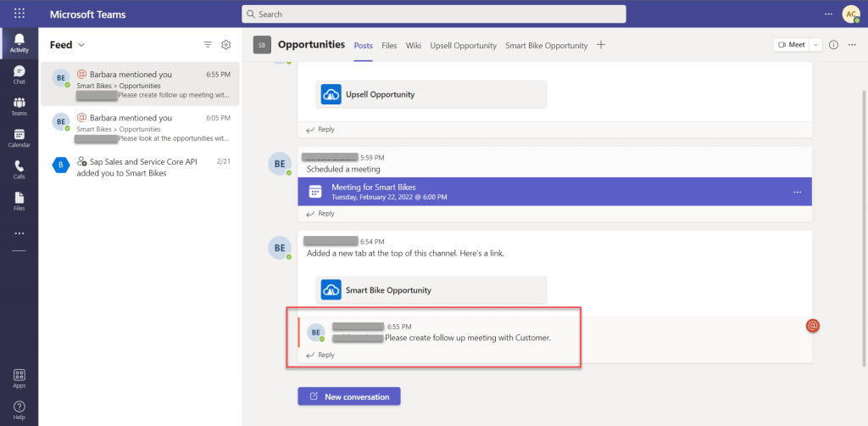Start a New conversation

[x=348, y=396]
